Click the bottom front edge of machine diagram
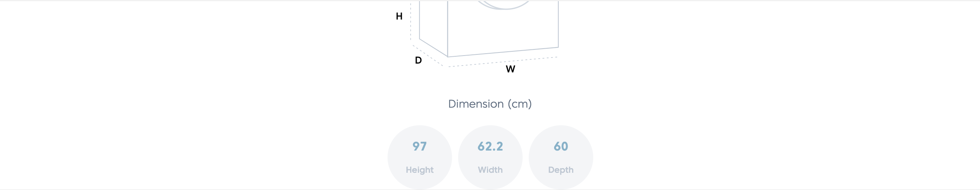980x190 pixels. (x=503, y=52)
